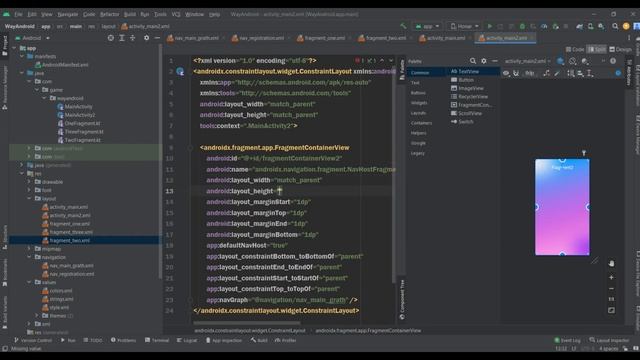Viewport: 640px width, 360px height.
Task: Open the activity_main2.xml design file dropdown
Action: [527, 61]
